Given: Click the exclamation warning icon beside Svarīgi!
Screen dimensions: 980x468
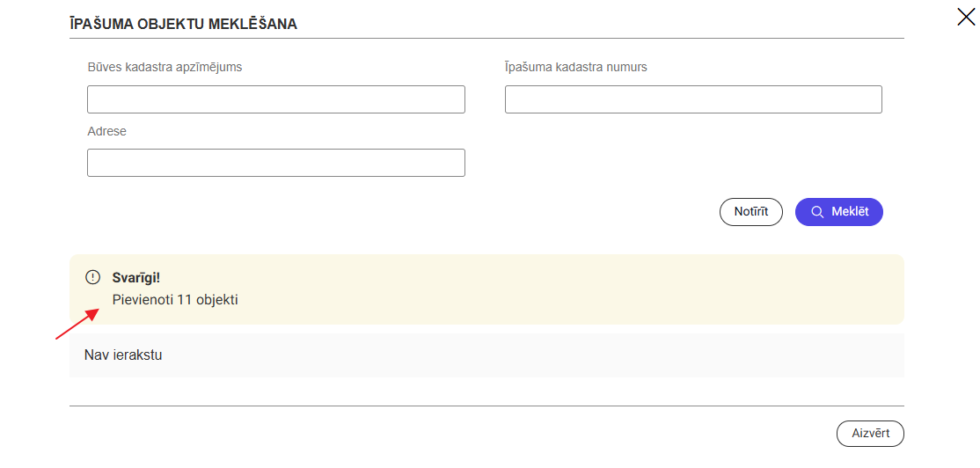Looking at the screenshot, I should click(x=93, y=277).
